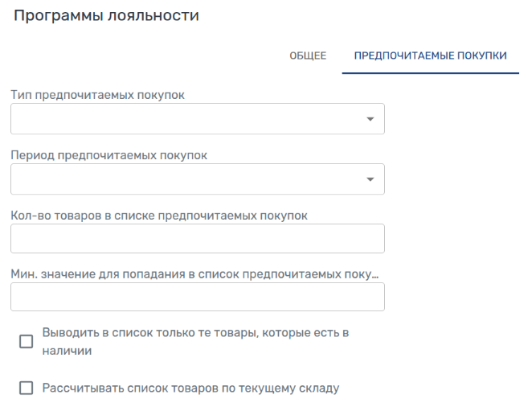The height and width of the screenshot is (407, 532).
Task: Select the ПРЕДПОЧИТАЕМЫЕ ПОКУПКИ tab
Action: [x=430, y=55]
